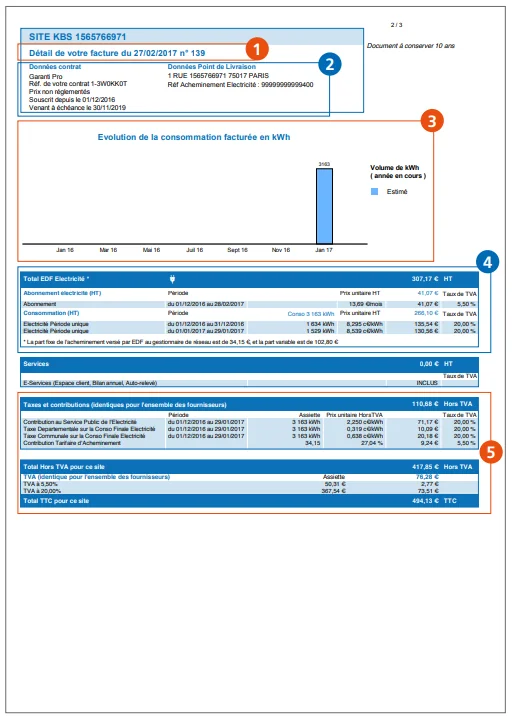Viewport: 512px width, 718px height.
Task: Click the 367,54 € assiette value
Action: pyautogui.click(x=333, y=491)
